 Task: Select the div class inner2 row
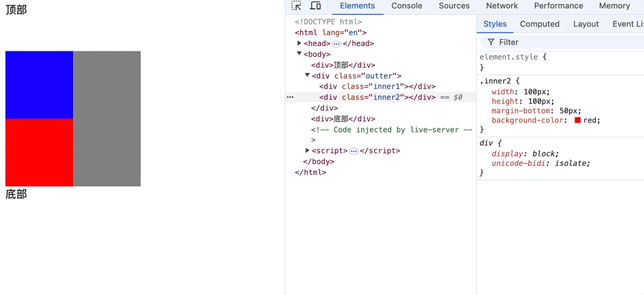pos(381,97)
